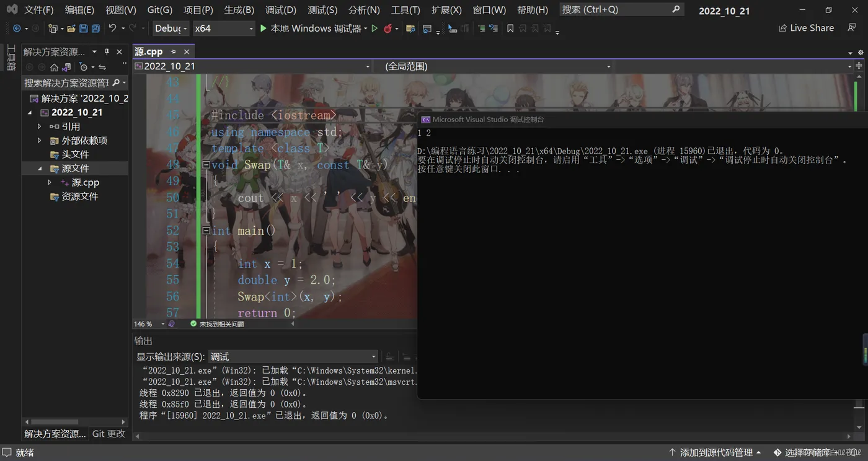Toggle a bookmark on the current line
The height and width of the screenshot is (461, 868).
(510, 29)
